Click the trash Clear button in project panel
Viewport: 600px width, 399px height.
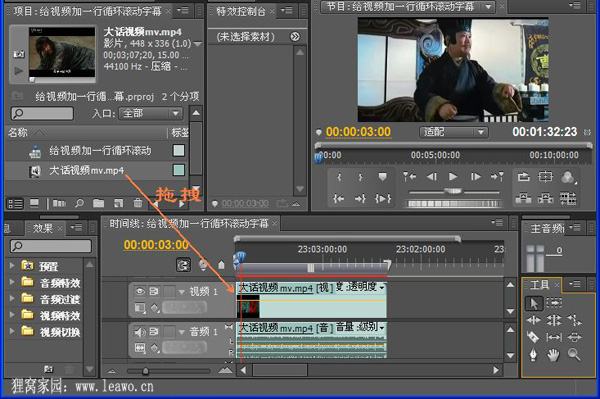click(x=138, y=203)
